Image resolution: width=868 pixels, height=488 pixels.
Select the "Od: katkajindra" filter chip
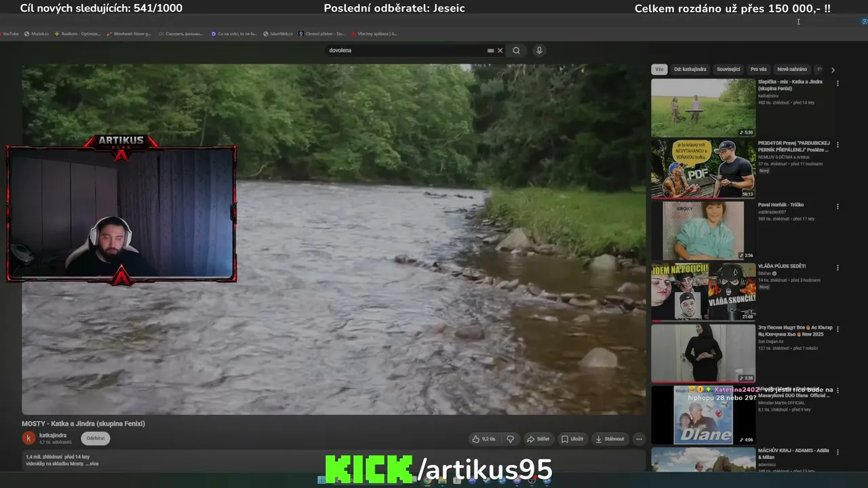690,69
